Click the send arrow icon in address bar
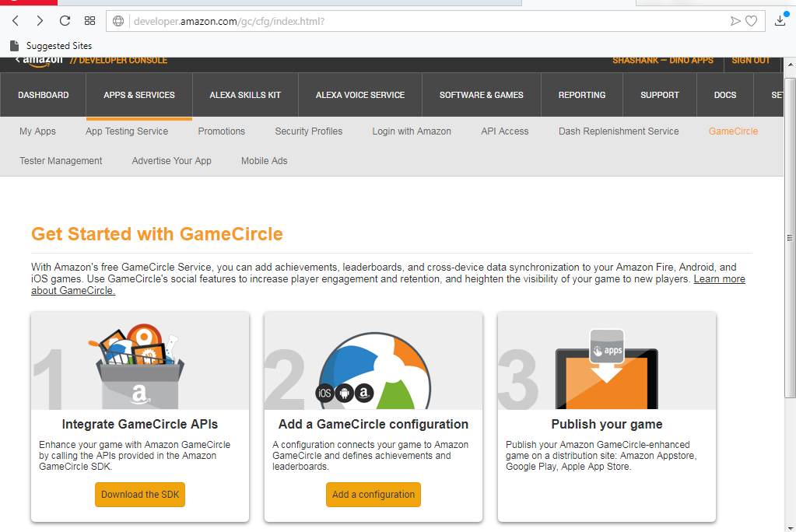796x532 pixels. point(732,21)
